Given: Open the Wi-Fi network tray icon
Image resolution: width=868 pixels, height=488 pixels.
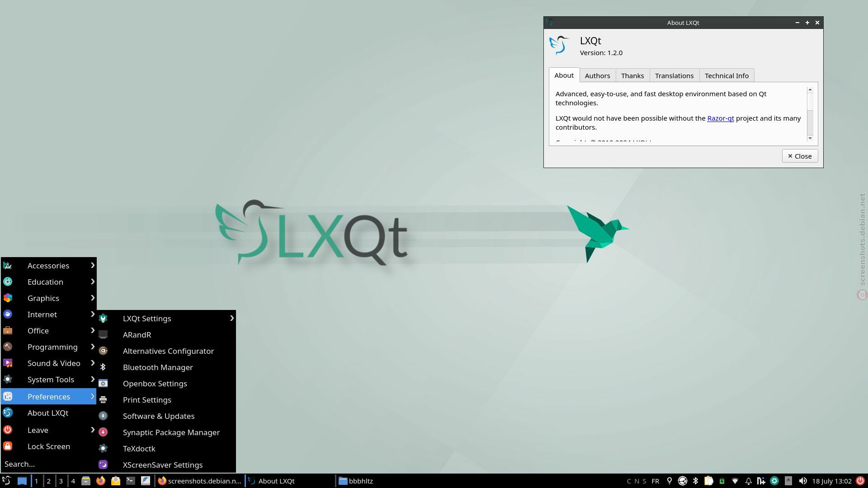Looking at the screenshot, I should (x=735, y=481).
